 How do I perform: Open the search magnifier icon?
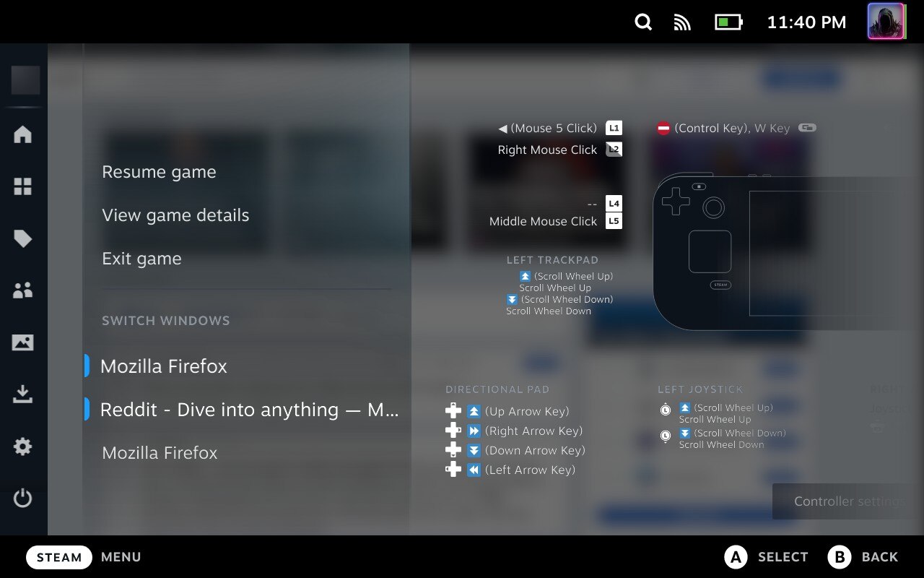coord(643,22)
